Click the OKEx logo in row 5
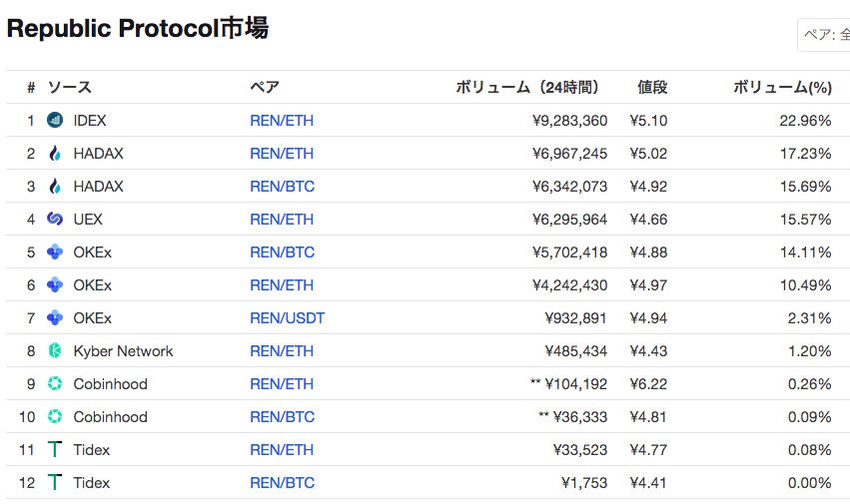 point(55,252)
